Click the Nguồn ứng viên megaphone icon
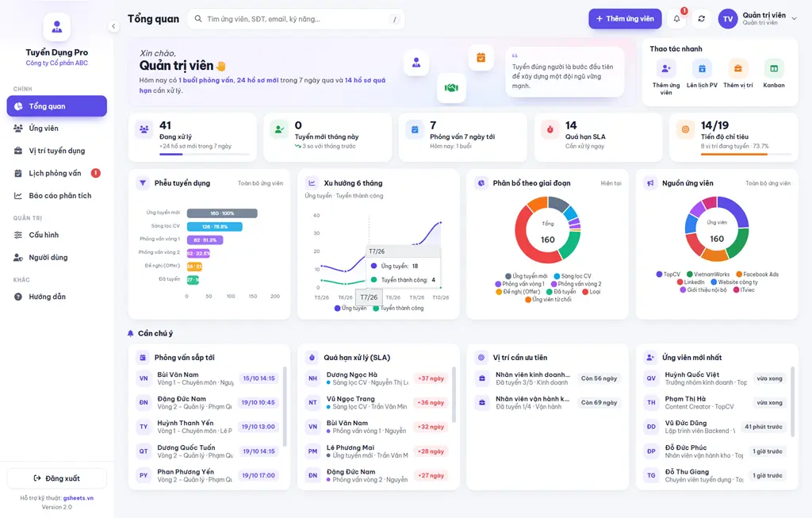The height and width of the screenshot is (518, 812). (x=650, y=183)
